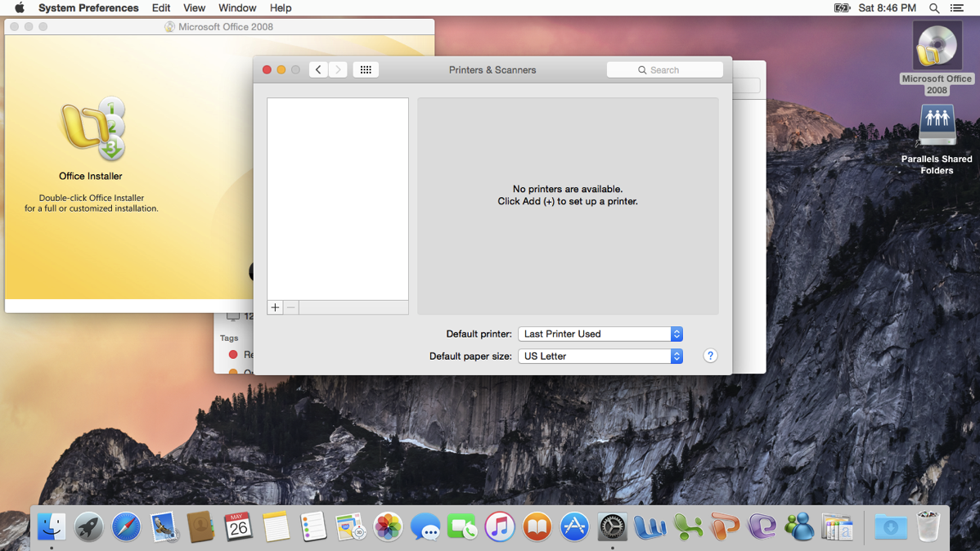Open FaceTime from the dock
The image size is (980, 551).
[x=462, y=526]
